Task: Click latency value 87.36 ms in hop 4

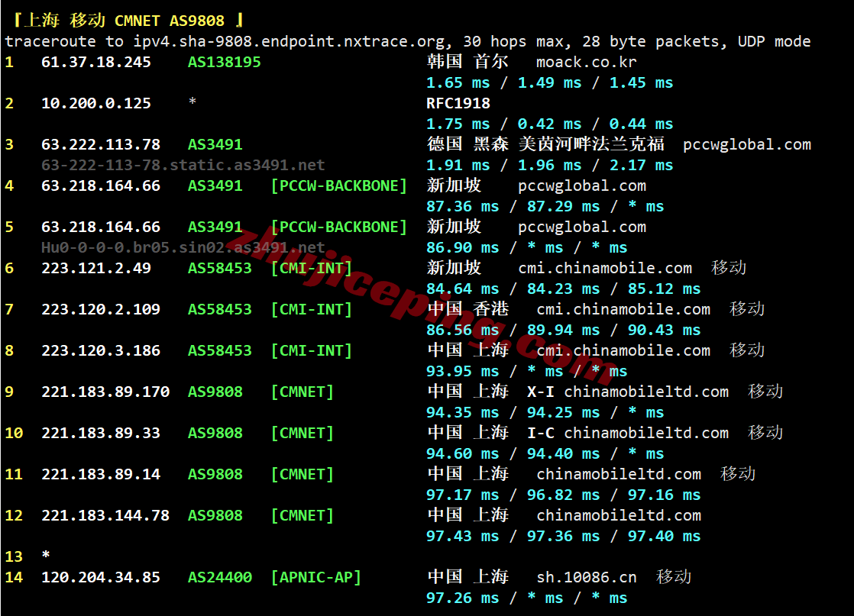Action: [x=462, y=206]
